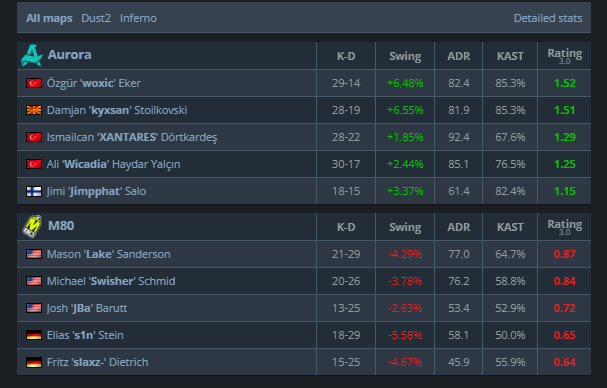Open Josh 'JBa' Barutt player page
The width and height of the screenshot is (607, 388).
pyautogui.click(x=87, y=308)
